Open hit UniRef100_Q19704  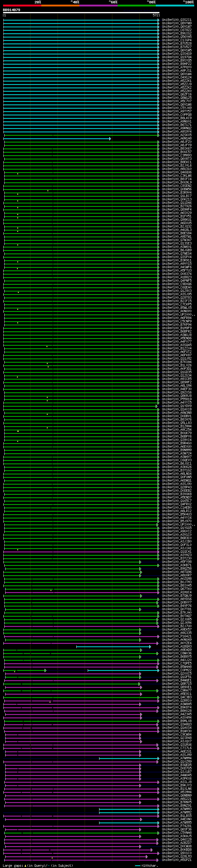[x=177, y=57]
